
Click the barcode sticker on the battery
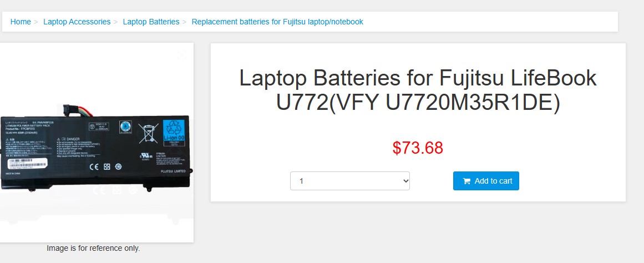point(27,163)
